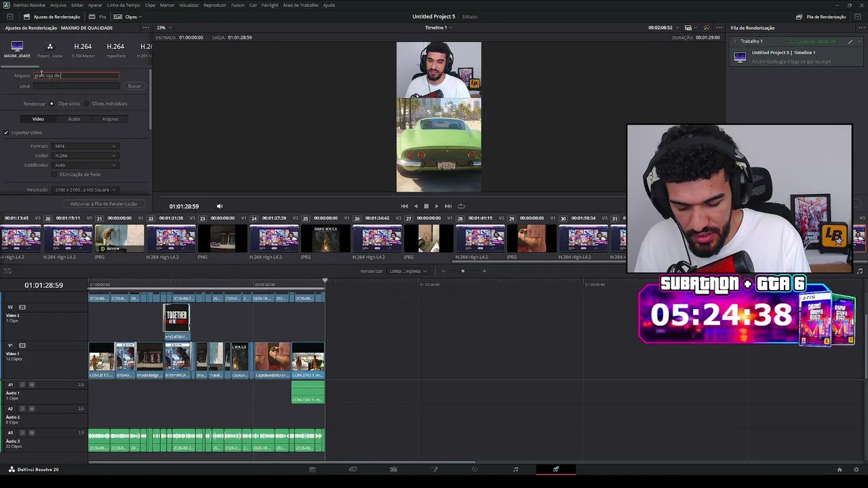This screenshot has height=488, width=868.
Task: Select the MAXIMO DE QUALIDADE render preset icon
Action: coord(17,46)
